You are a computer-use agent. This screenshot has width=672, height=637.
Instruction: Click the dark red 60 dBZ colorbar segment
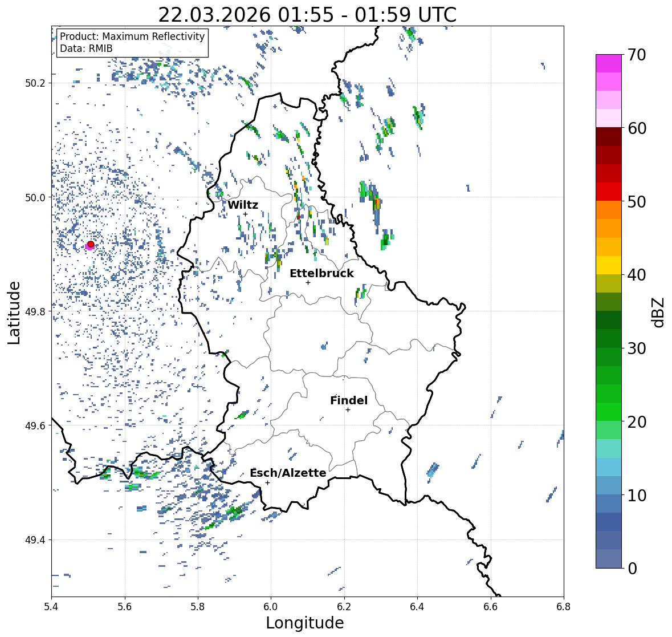click(609, 137)
